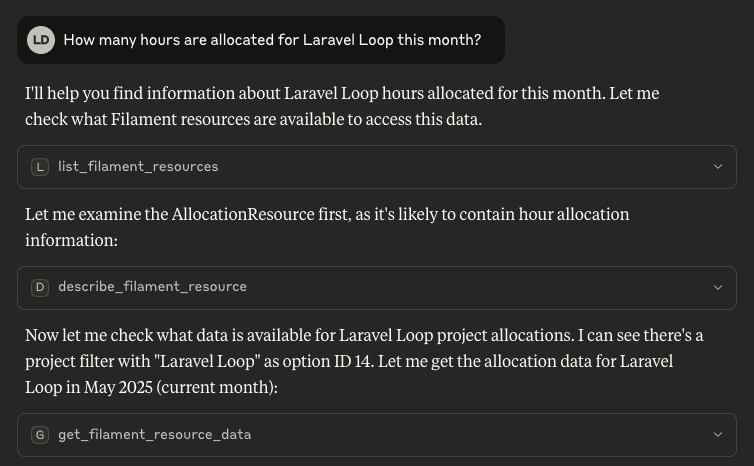Select the user question about Laravel Loop hours
Screen dimensions: 754x466
point(272,40)
